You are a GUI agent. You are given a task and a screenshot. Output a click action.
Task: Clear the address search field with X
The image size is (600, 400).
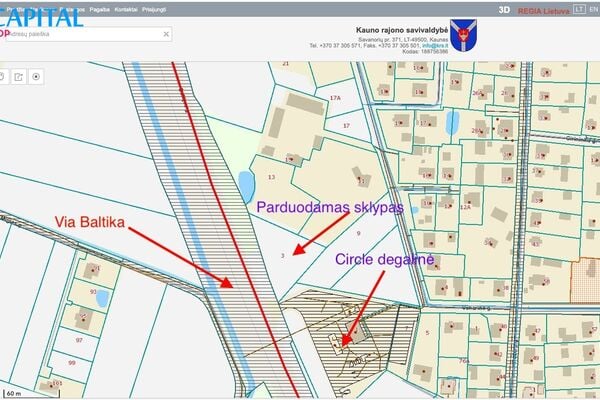[166, 34]
